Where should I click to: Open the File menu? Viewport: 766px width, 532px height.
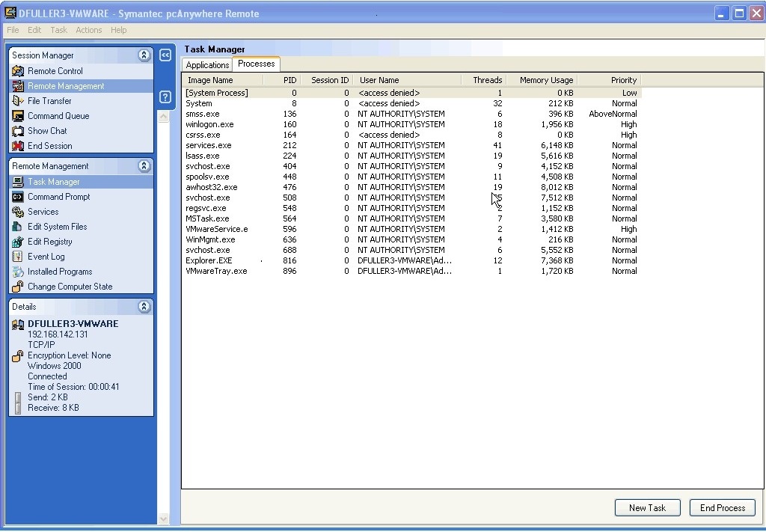tap(13, 30)
